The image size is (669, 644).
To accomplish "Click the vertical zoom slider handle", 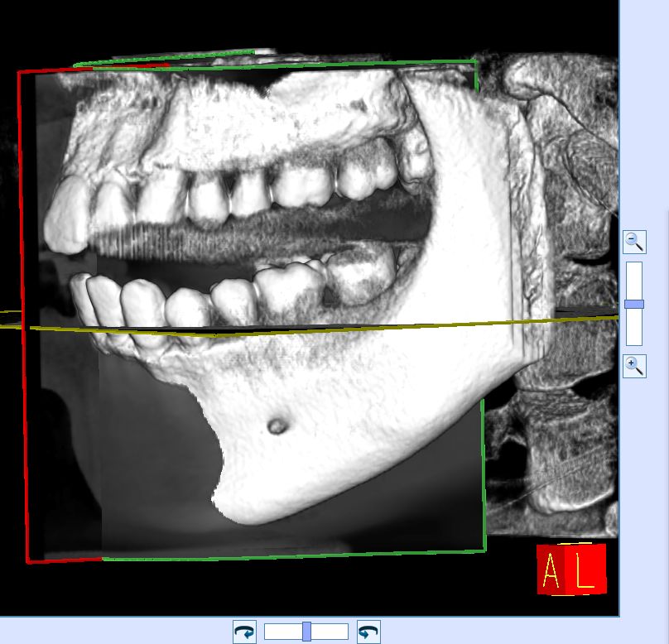I will pos(634,304).
